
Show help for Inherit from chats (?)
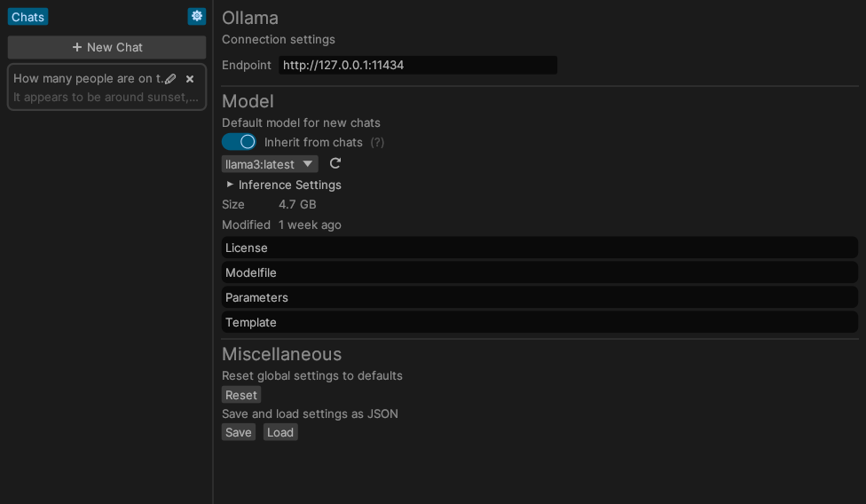pos(377,143)
